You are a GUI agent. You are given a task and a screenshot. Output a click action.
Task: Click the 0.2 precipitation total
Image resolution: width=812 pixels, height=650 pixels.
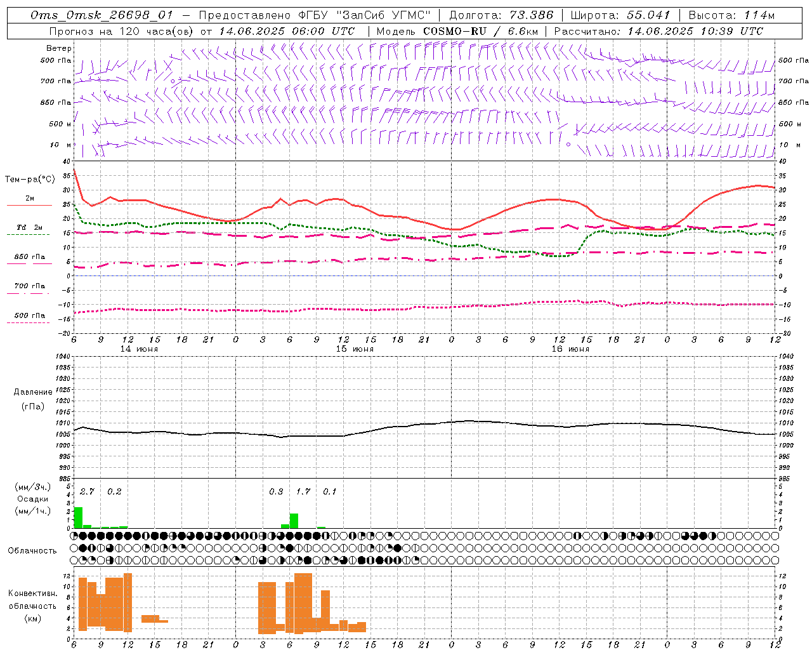click(114, 491)
